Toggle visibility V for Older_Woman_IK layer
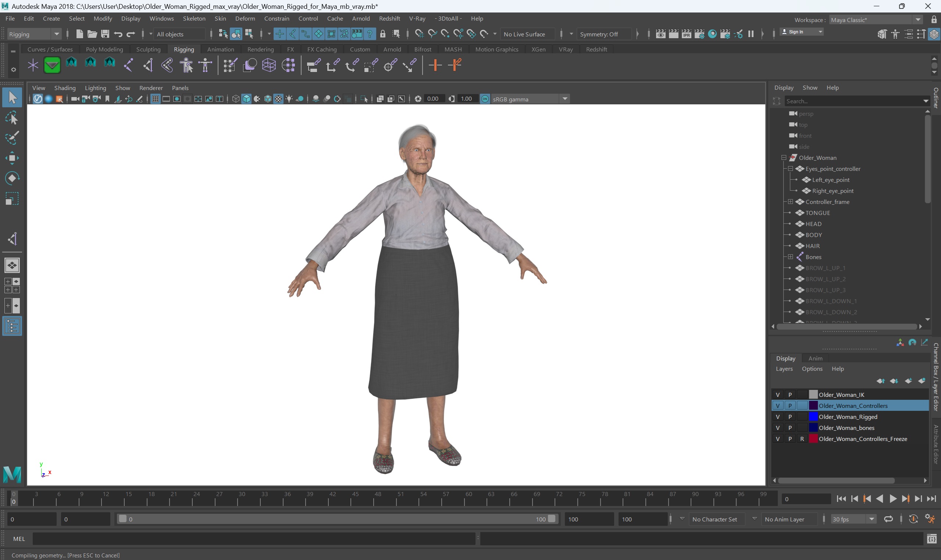Screen dimensions: 941x560 (x=777, y=394)
